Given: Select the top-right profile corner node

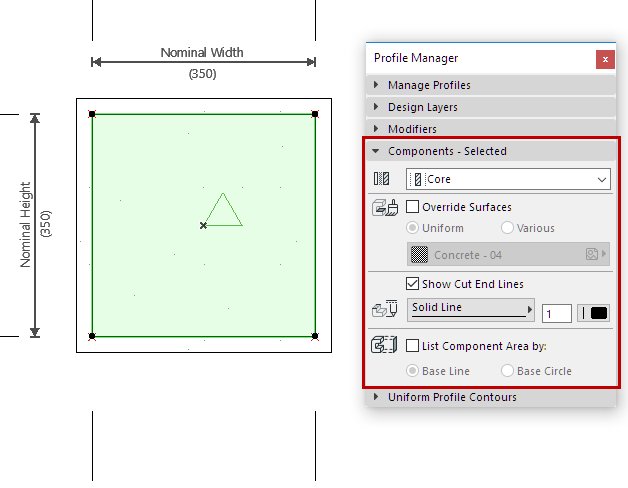Looking at the screenshot, I should 315,114.
